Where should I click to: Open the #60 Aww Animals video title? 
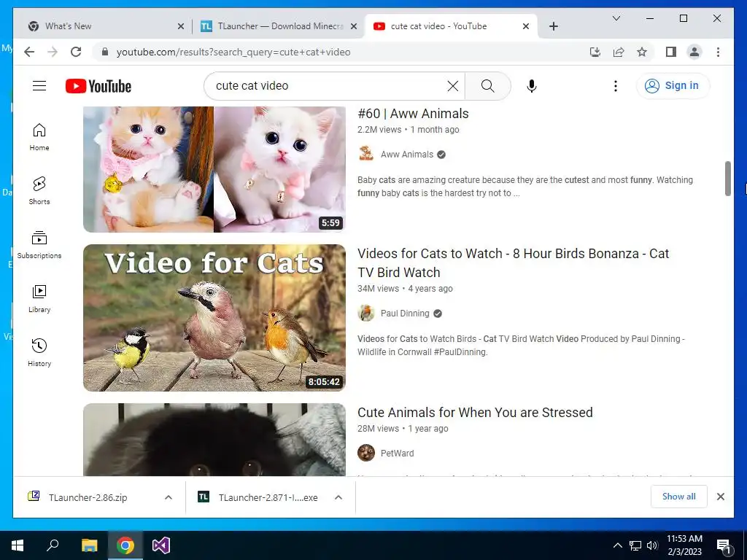(413, 114)
